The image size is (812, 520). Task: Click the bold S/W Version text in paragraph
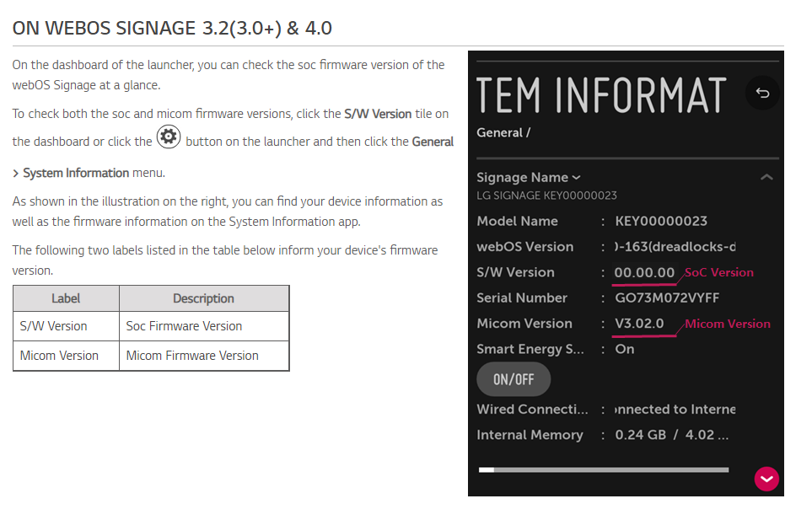tap(378, 114)
